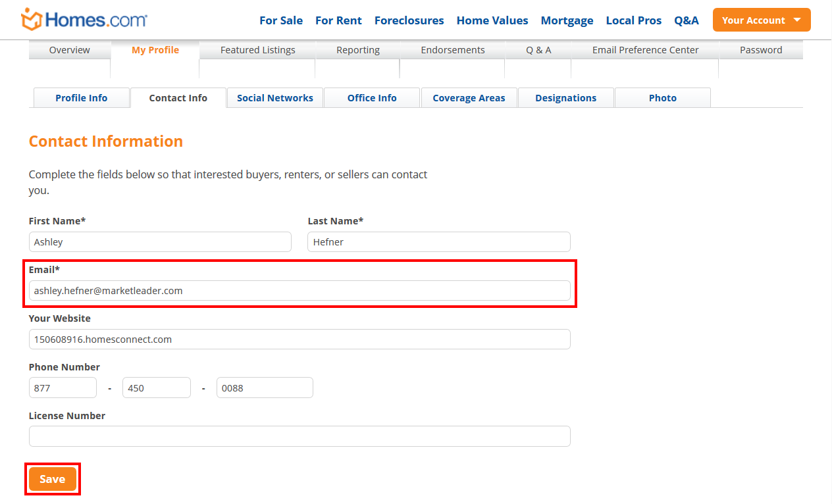
Task: Open the top Q&A nav link
Action: click(x=687, y=20)
